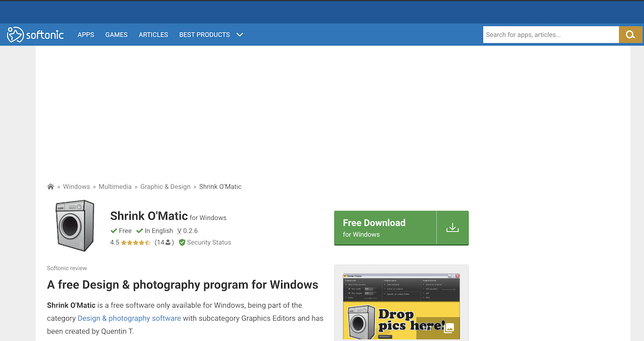Open the gallery icon on screenshot
Screen dimensions: 644x341
[x=449, y=328]
